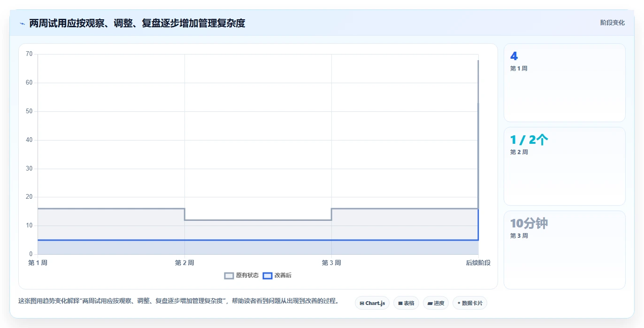Click the 30 y-axis value

[29, 169]
